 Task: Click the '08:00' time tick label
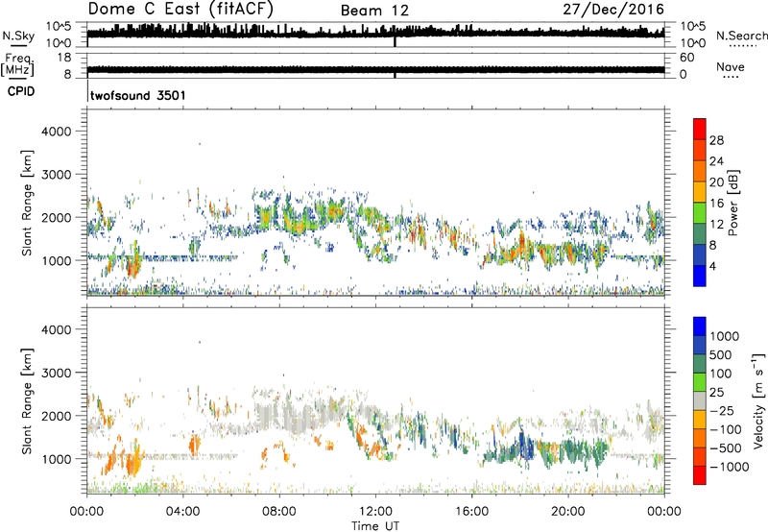click(x=279, y=512)
